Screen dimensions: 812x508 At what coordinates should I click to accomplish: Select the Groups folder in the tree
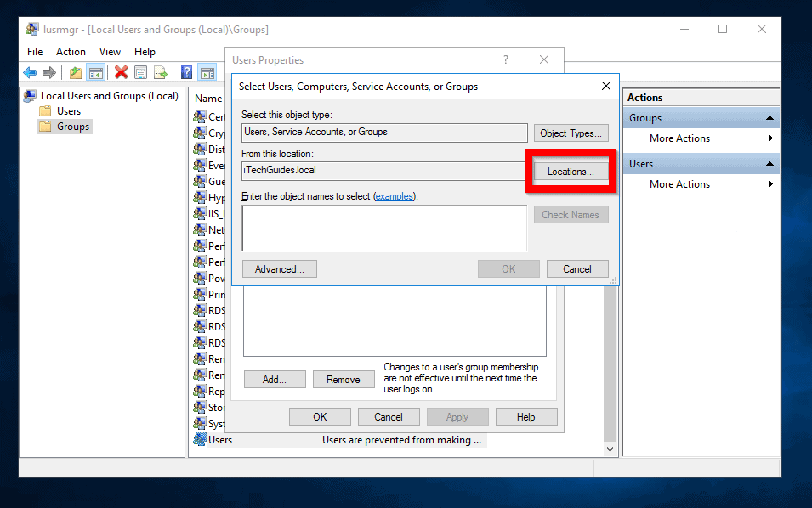73,126
